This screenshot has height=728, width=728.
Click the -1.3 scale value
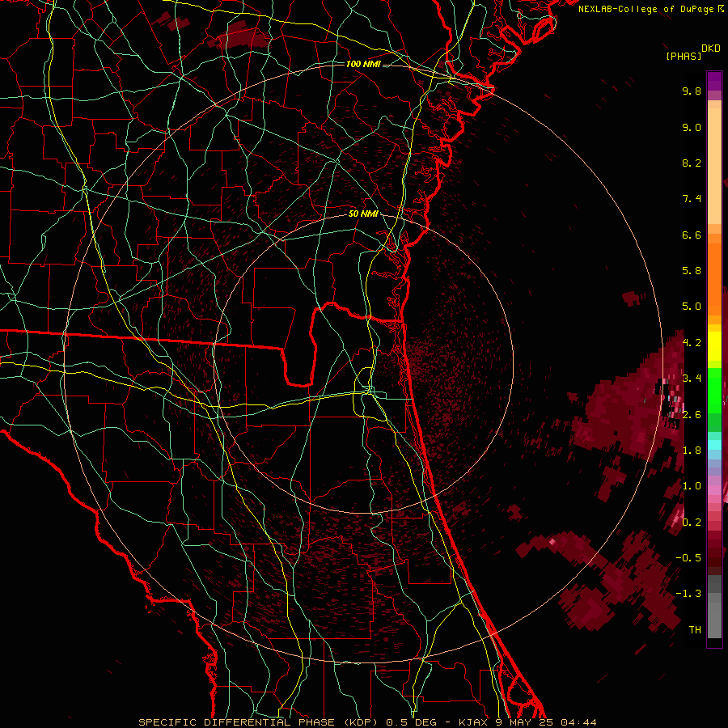point(688,594)
